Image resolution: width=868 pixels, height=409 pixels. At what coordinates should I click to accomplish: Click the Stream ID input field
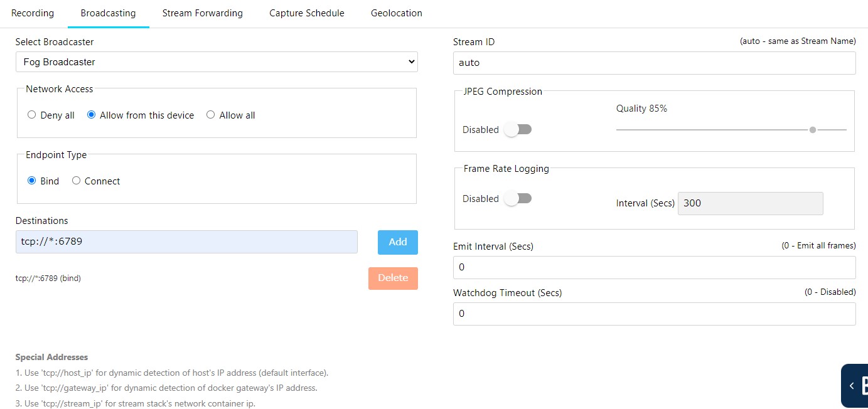pos(654,63)
